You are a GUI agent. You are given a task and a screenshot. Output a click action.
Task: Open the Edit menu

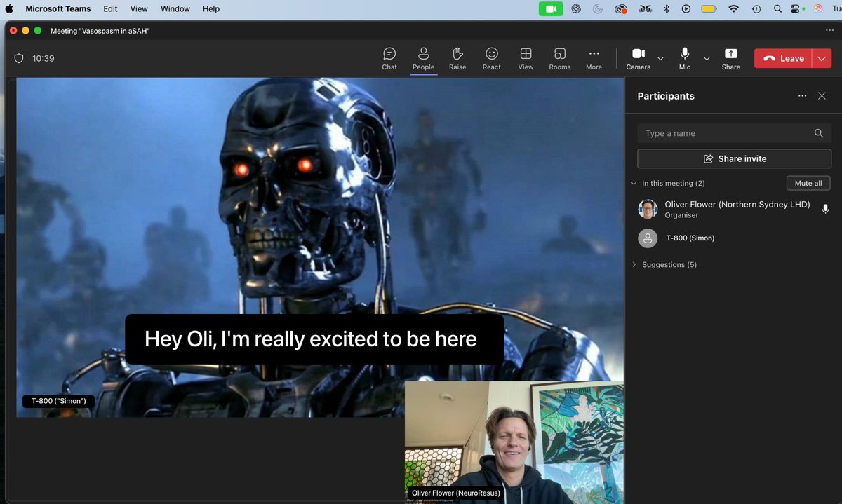pyautogui.click(x=110, y=8)
